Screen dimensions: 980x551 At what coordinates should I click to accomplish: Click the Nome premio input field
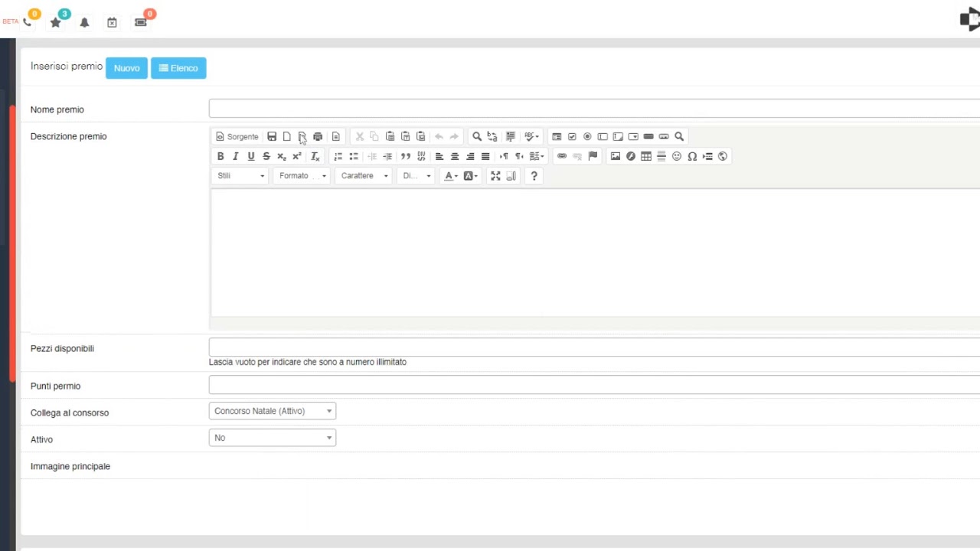pos(594,109)
